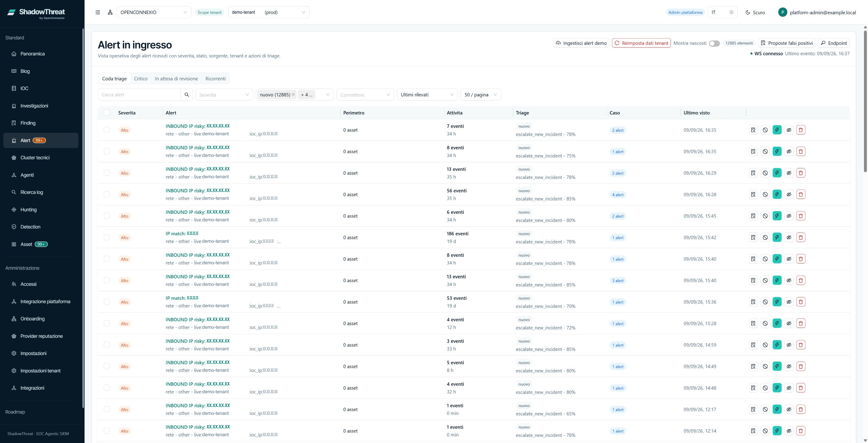The image size is (868, 443).
Task: Open the Hunting sidebar item
Action: point(41,209)
